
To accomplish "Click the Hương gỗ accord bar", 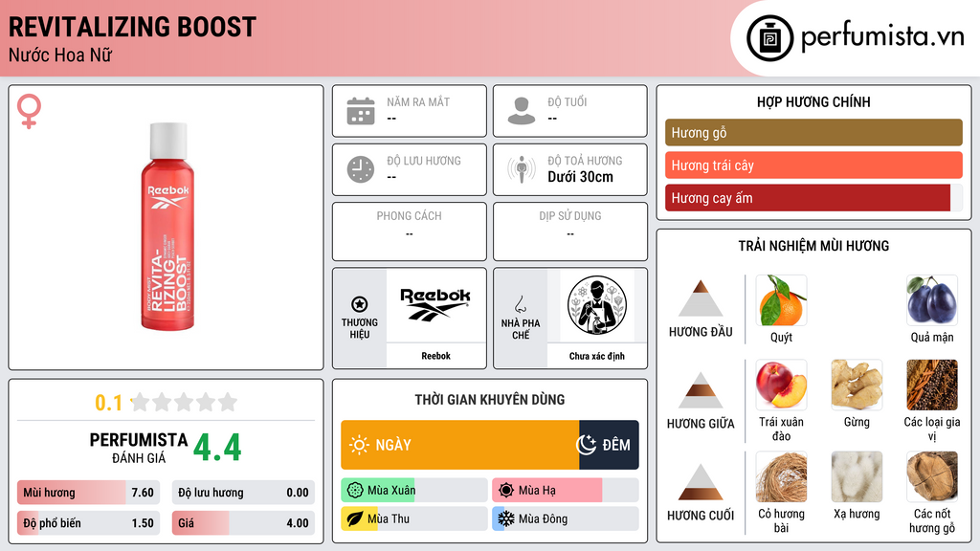I will pos(813,132).
